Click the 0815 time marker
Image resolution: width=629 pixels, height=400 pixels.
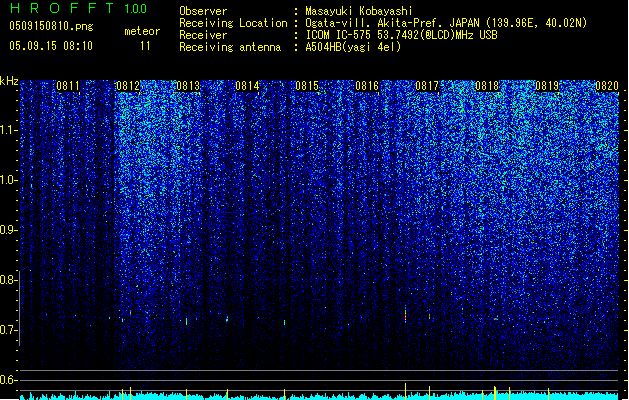coord(307,86)
